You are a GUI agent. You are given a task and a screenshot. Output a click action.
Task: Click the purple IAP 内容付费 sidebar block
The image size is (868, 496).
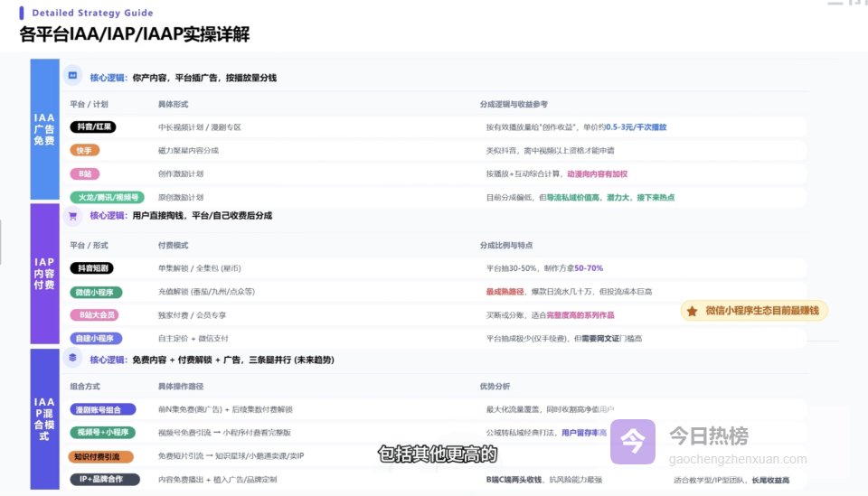pyautogui.click(x=45, y=274)
